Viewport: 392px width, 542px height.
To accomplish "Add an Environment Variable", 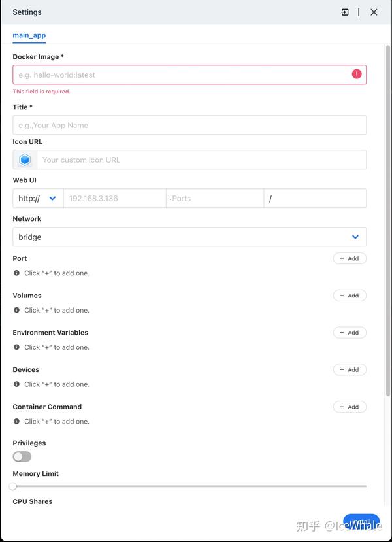I will coord(350,332).
